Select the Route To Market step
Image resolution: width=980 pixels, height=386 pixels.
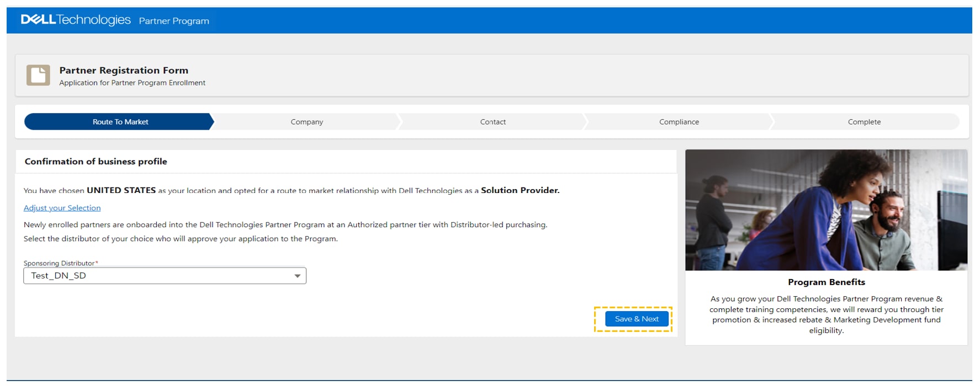119,122
